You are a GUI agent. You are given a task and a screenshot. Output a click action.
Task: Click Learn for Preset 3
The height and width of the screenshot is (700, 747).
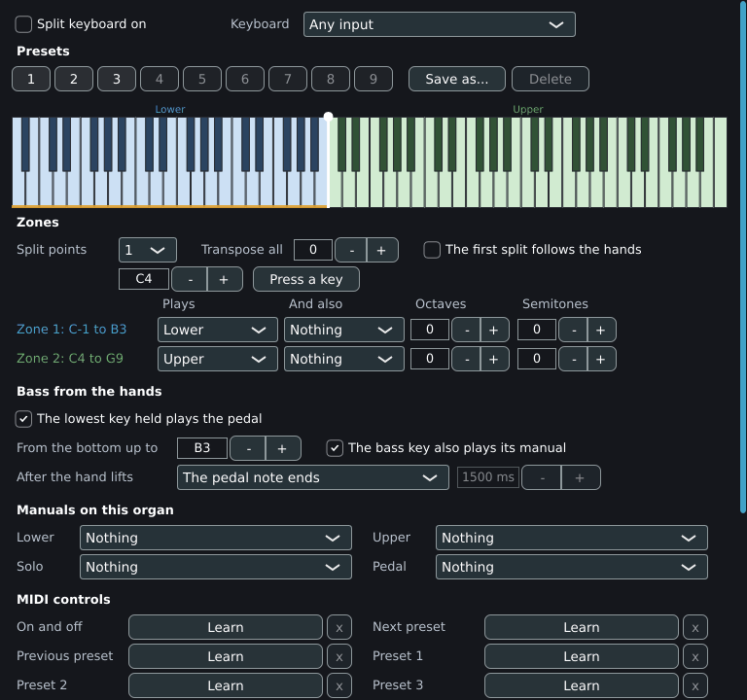click(582, 685)
